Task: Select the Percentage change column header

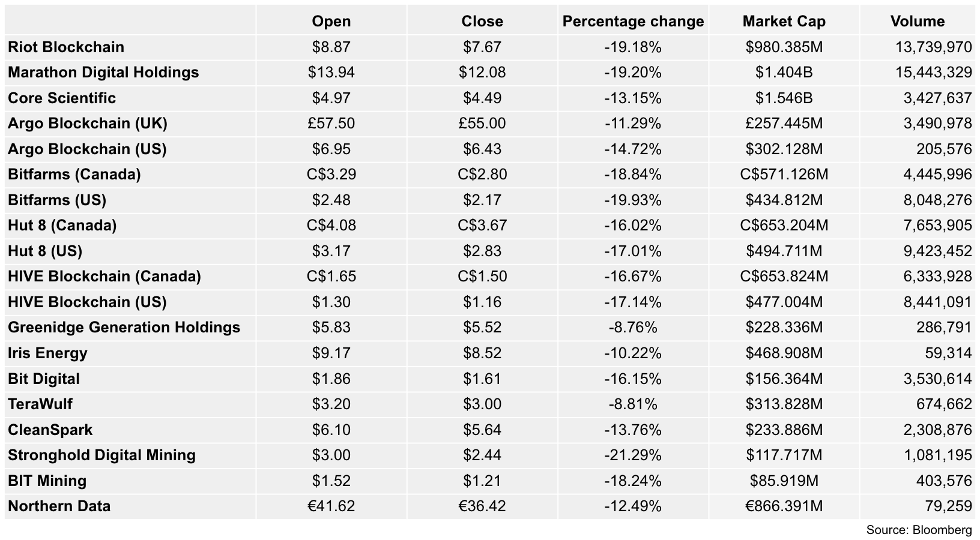Action: 633,22
